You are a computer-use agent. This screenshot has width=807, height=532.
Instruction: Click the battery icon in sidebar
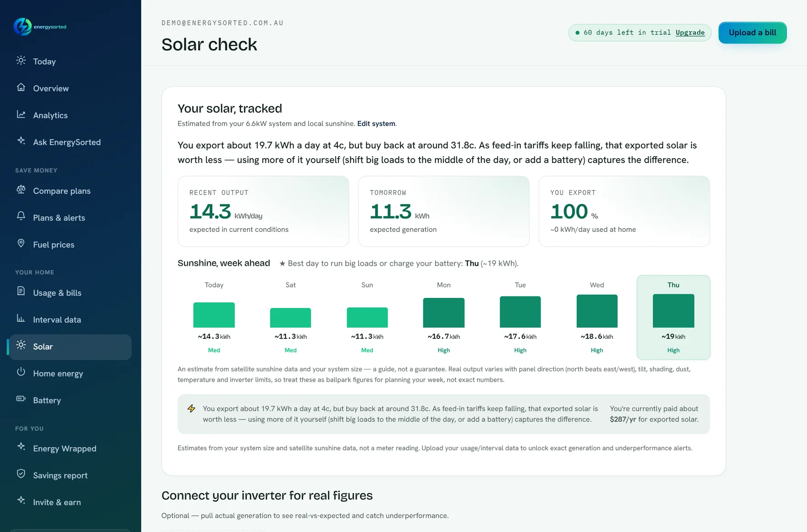pyautogui.click(x=21, y=399)
